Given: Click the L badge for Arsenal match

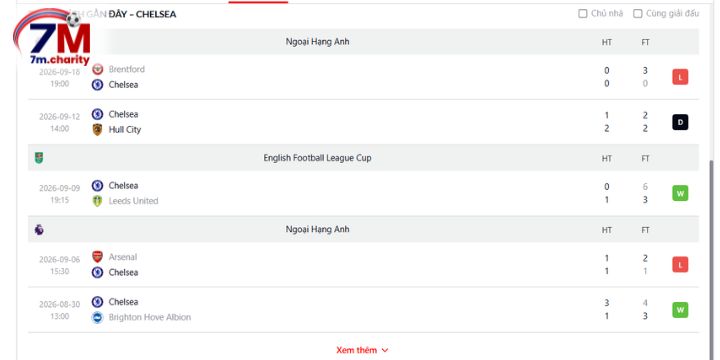Looking at the screenshot, I should (680, 264).
